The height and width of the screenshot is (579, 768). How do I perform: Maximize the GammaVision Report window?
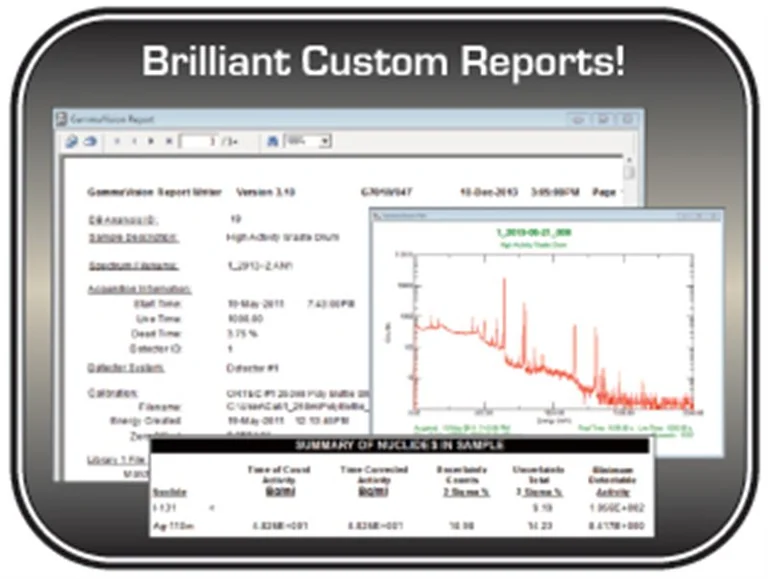click(603, 120)
